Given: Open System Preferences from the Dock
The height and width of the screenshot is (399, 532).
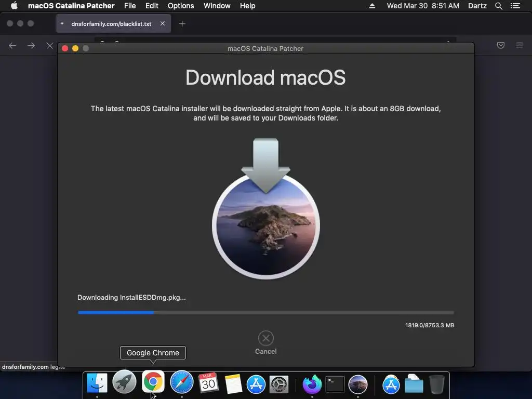Looking at the screenshot, I should tap(279, 384).
